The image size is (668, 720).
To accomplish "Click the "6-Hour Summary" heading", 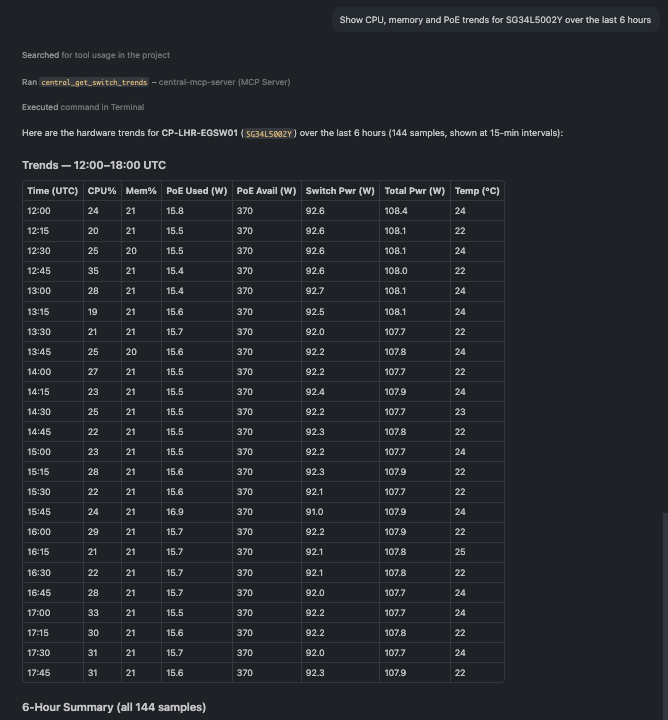I will (114, 707).
